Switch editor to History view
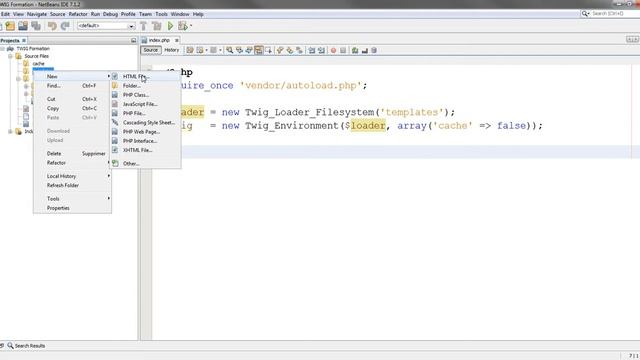The width and height of the screenshot is (640, 360). (171, 50)
